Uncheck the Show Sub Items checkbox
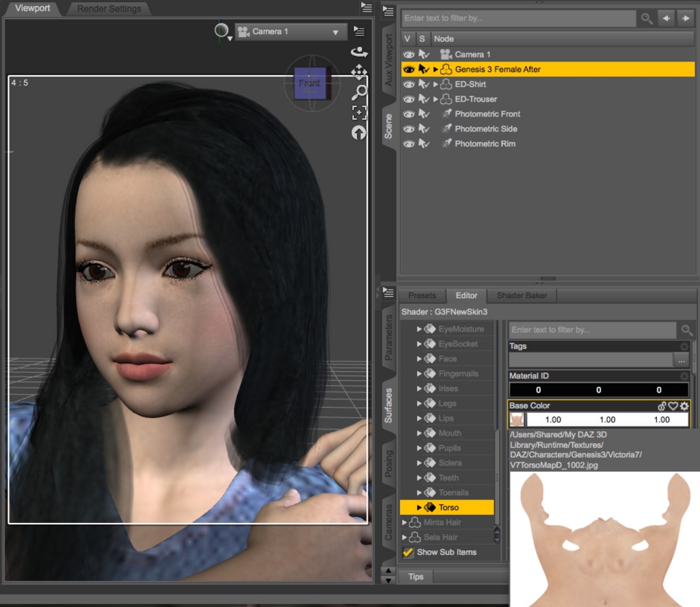This screenshot has width=700, height=607. 408,552
